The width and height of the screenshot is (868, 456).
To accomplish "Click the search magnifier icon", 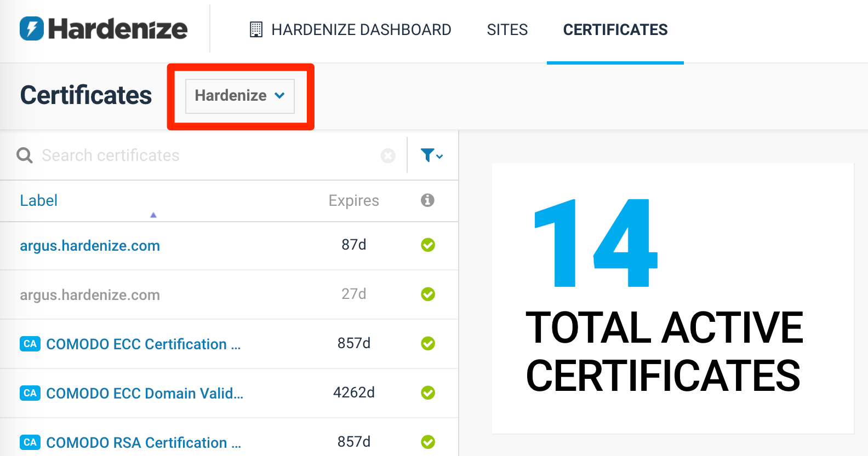I will point(25,155).
